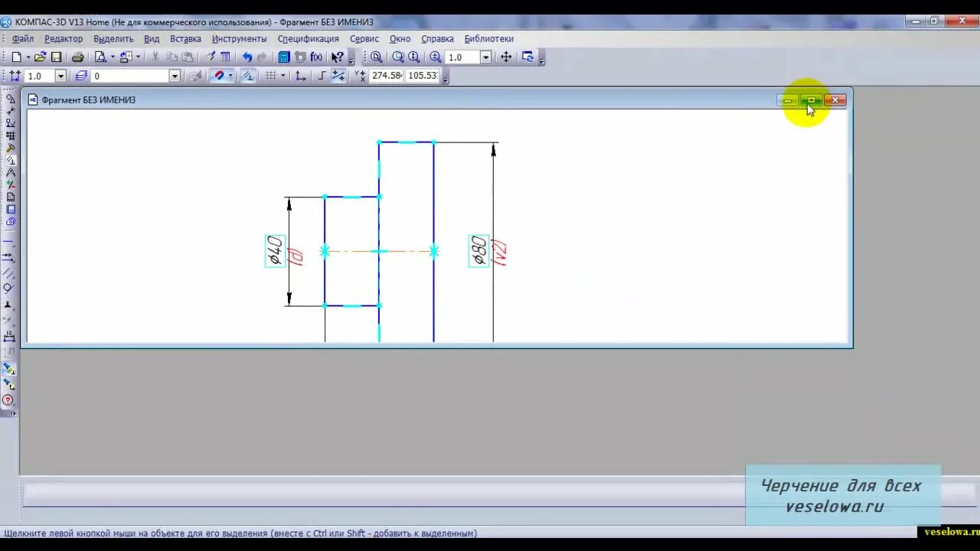Select the red (d) variable label

[297, 256]
